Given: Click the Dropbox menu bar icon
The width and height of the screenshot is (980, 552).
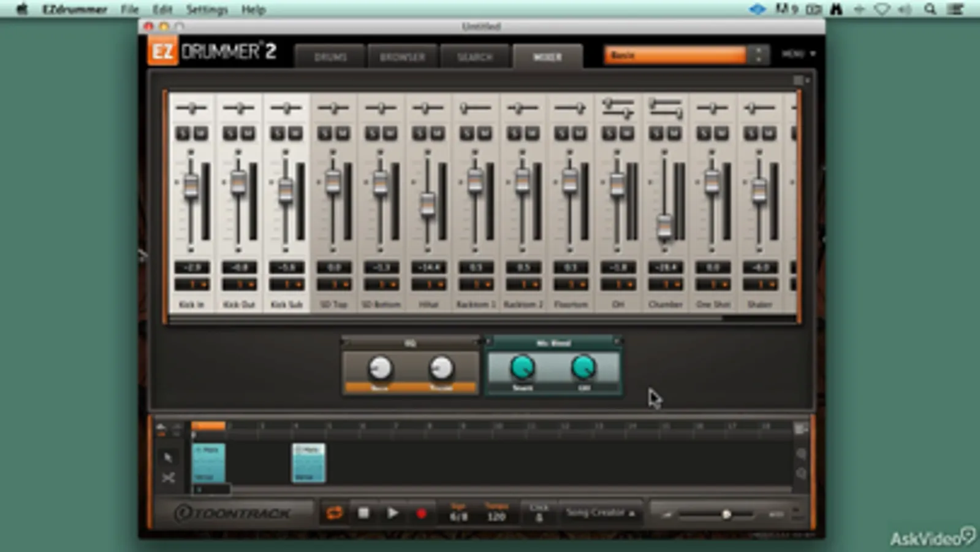Looking at the screenshot, I should 758,9.
